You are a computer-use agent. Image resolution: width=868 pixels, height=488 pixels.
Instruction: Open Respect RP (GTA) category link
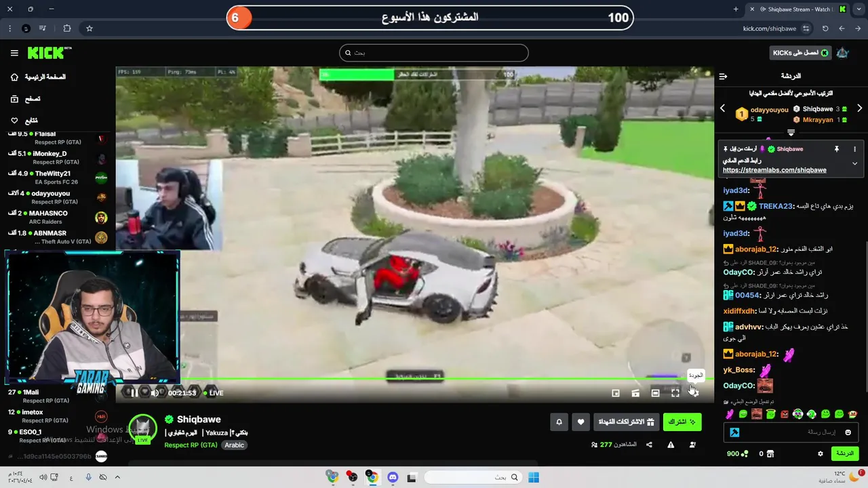pos(191,445)
